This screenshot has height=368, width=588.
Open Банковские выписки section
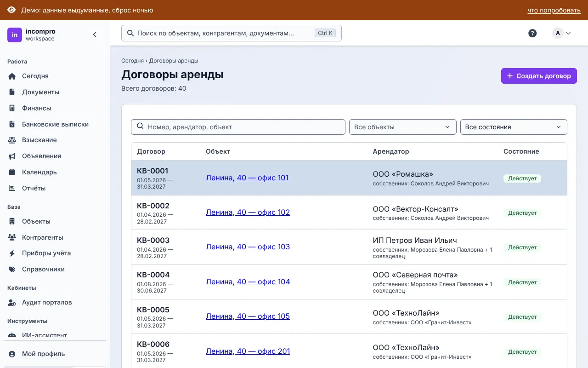[55, 124]
